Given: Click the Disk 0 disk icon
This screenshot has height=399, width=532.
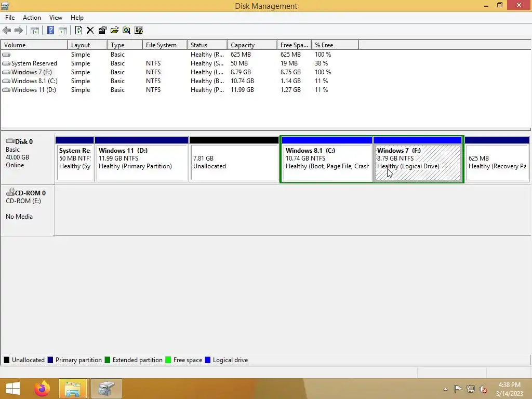Looking at the screenshot, I should (x=10, y=141).
